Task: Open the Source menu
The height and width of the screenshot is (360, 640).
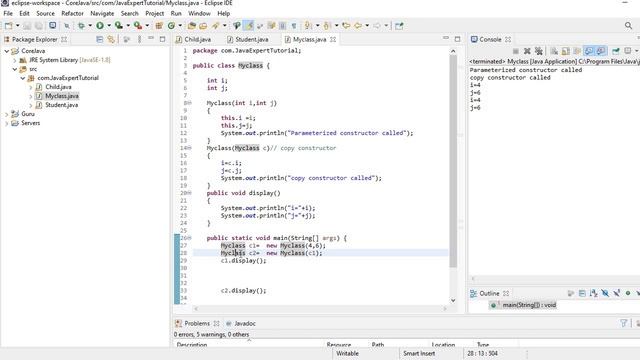Action: coord(45,13)
